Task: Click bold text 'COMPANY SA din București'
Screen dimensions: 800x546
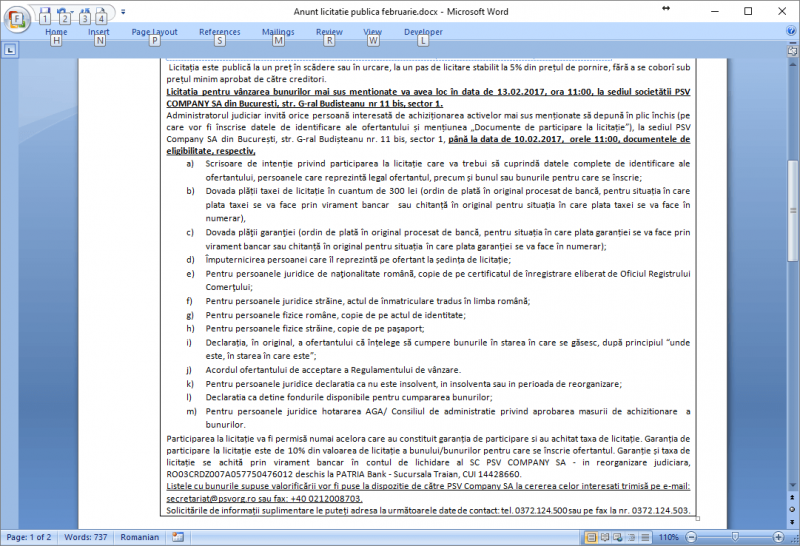Action: 221,104
